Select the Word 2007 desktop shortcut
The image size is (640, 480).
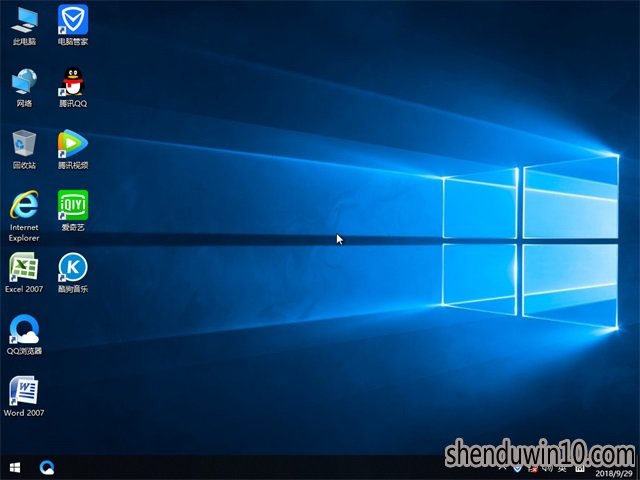[24, 397]
